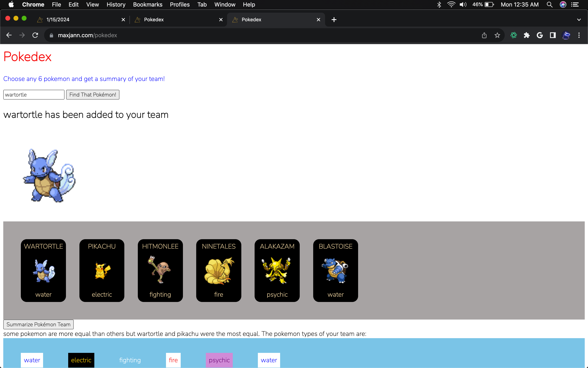The height and width of the screenshot is (368, 588).
Task: Select the ALAKAZAM team card
Action: pyautogui.click(x=277, y=271)
